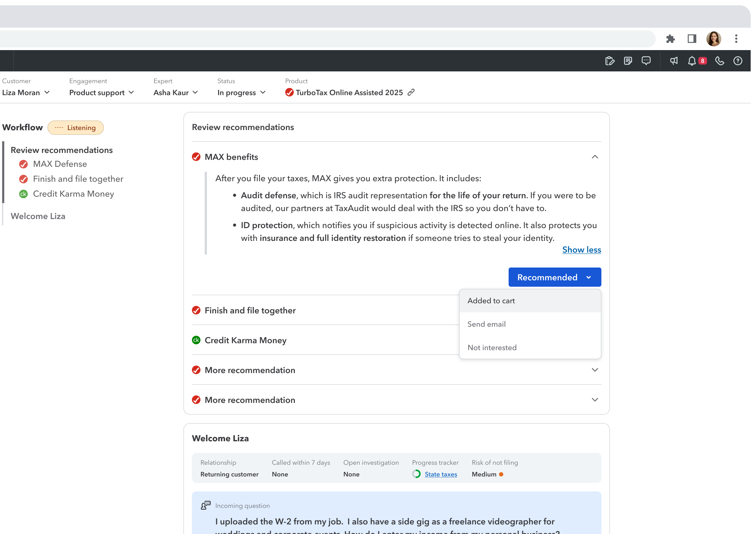Open the browser profile avatar
This screenshot has width=756, height=534.
pos(714,39)
